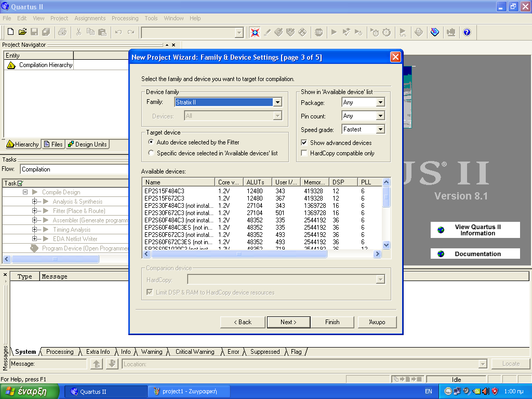
Task: Select 'Auto device selected by the Fitter'
Action: pos(151,142)
